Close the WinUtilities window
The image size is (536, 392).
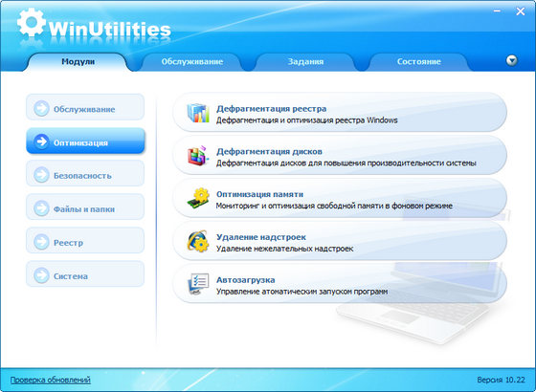pyautogui.click(x=521, y=11)
